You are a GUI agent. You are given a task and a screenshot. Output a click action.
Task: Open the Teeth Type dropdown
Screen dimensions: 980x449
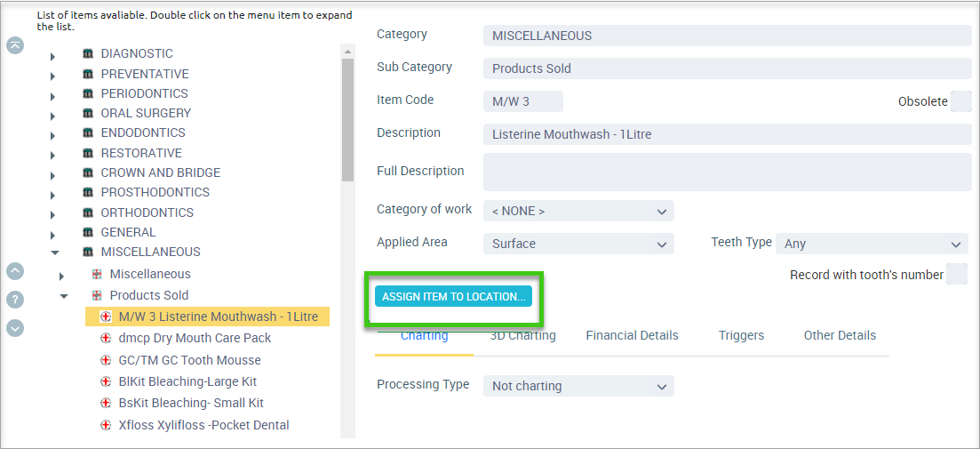[872, 244]
